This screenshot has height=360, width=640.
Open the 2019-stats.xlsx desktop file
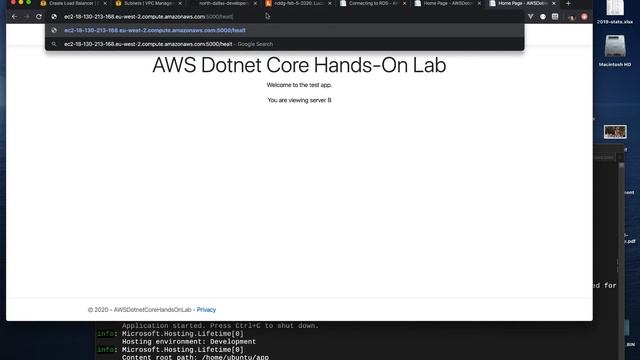(x=615, y=12)
